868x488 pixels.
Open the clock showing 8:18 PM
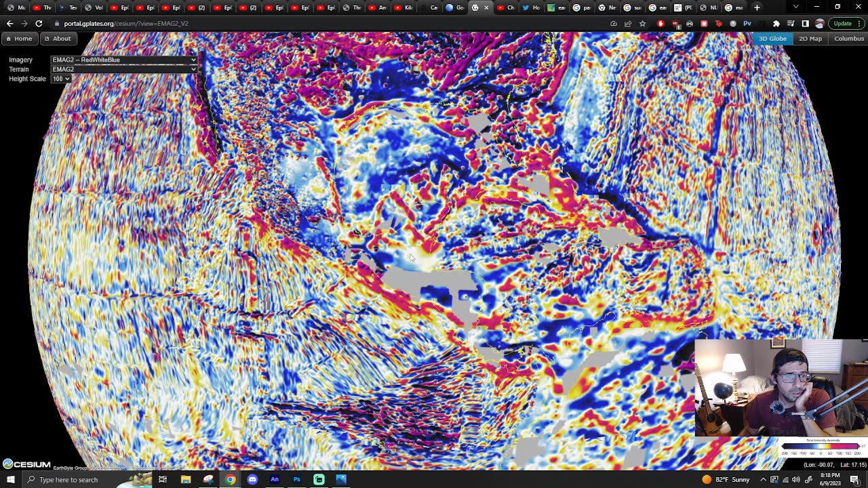coord(830,480)
